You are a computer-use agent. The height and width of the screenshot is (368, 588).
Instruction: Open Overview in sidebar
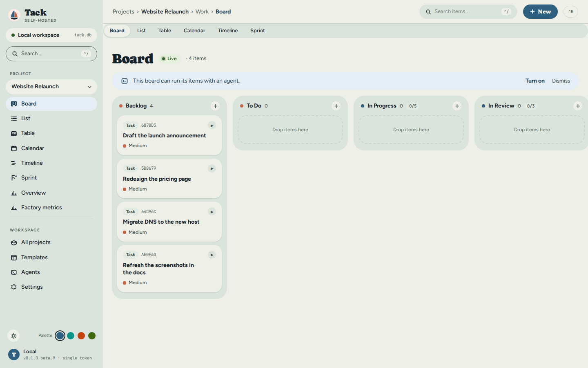(x=51, y=193)
